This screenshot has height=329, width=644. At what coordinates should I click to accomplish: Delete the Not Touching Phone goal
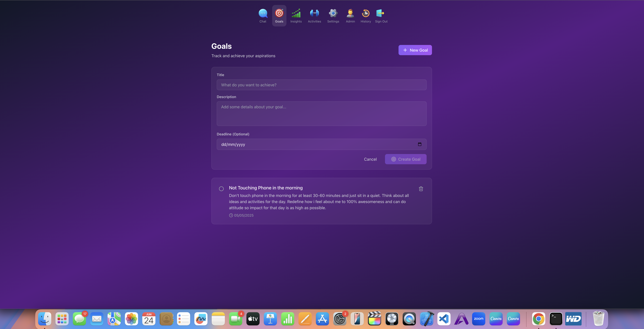(421, 189)
